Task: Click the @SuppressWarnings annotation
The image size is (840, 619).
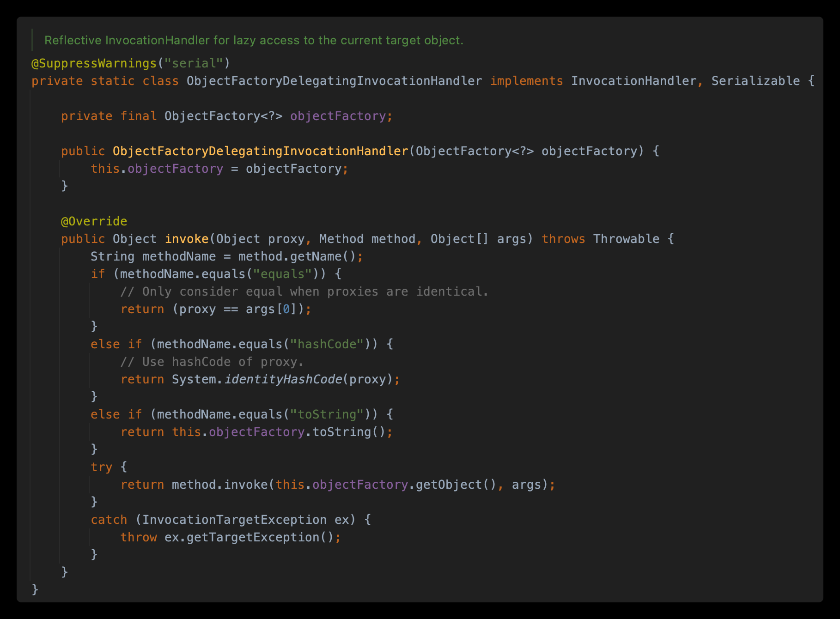Action: tap(94, 63)
